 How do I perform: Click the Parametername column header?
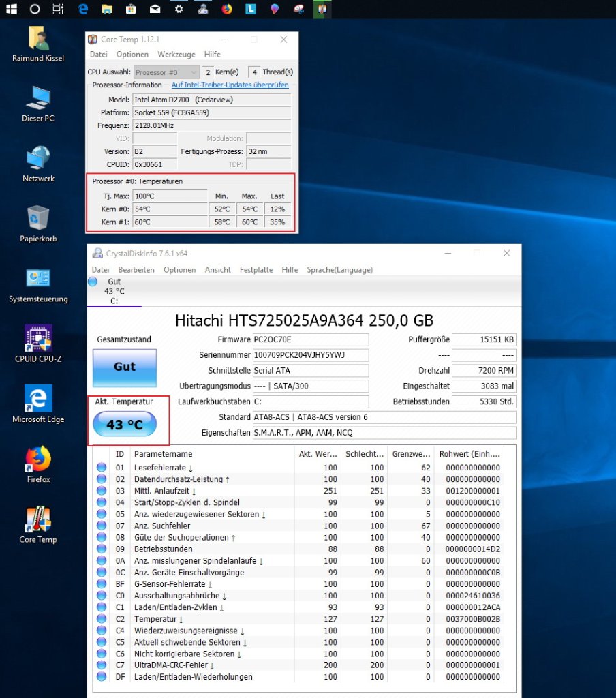coord(212,454)
